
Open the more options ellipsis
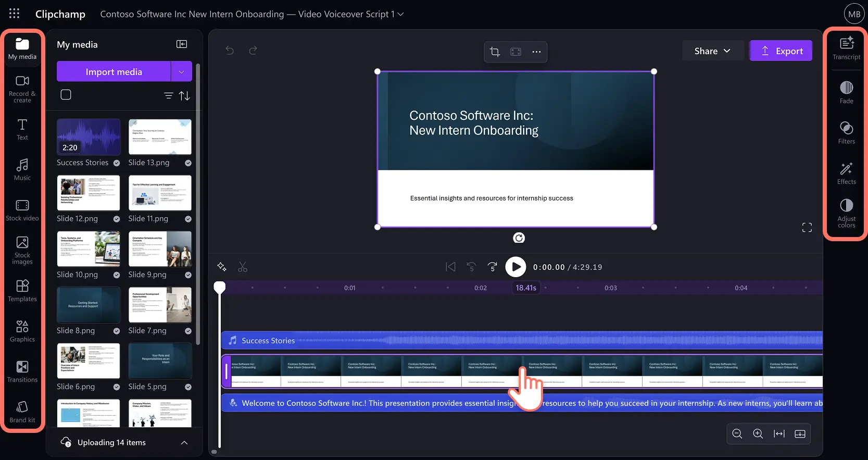[536, 52]
